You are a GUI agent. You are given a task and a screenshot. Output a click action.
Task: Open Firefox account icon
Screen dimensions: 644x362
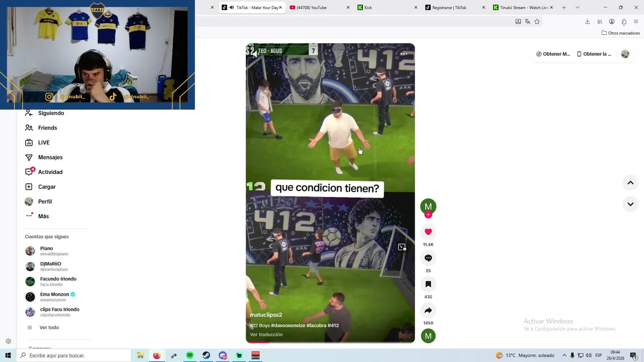[612, 22]
